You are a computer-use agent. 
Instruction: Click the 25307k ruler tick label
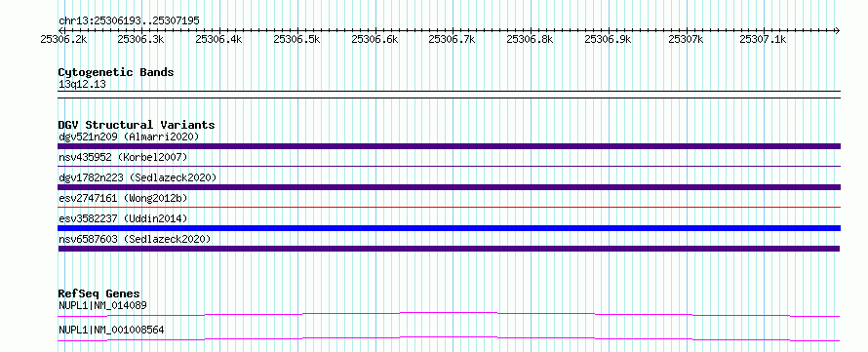pyautogui.click(x=686, y=39)
